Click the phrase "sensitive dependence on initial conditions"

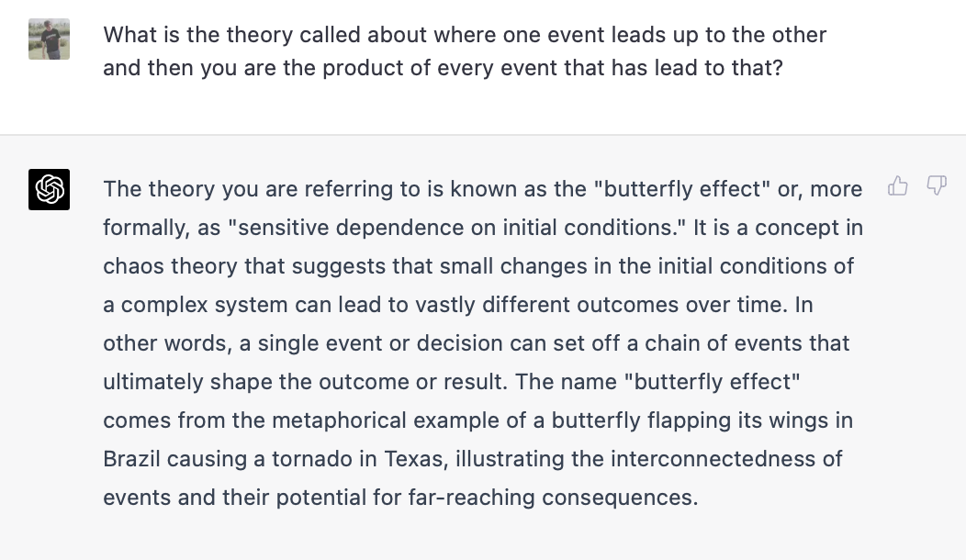coord(457,228)
